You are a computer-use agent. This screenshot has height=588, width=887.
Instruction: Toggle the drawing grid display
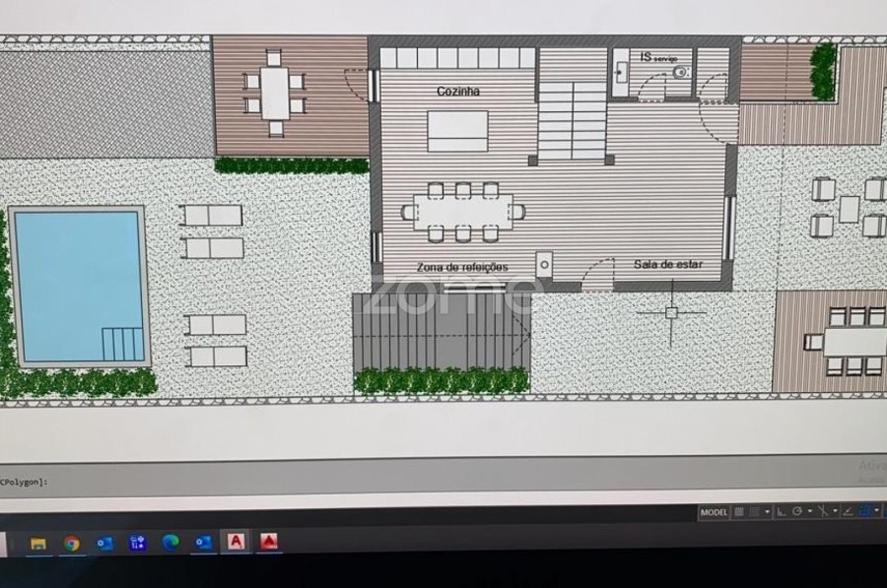click(x=738, y=512)
